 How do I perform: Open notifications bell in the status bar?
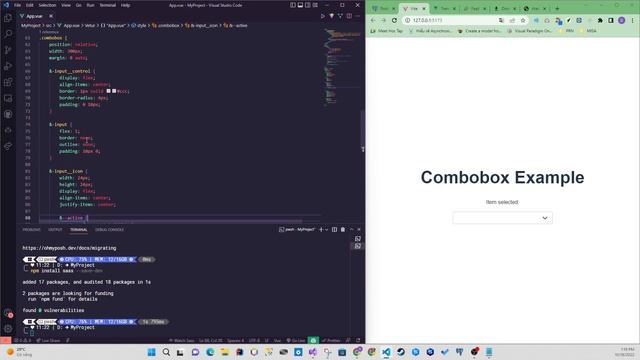pos(358,340)
